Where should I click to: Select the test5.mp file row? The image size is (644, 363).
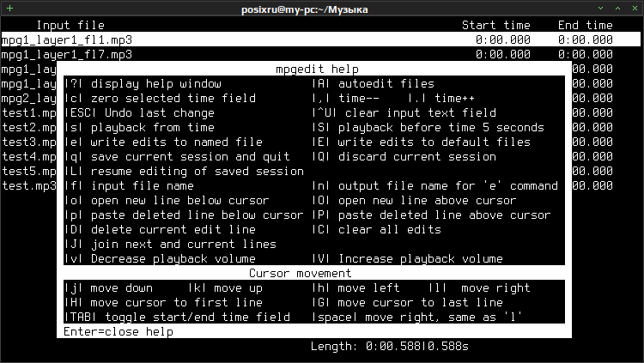click(x=28, y=172)
